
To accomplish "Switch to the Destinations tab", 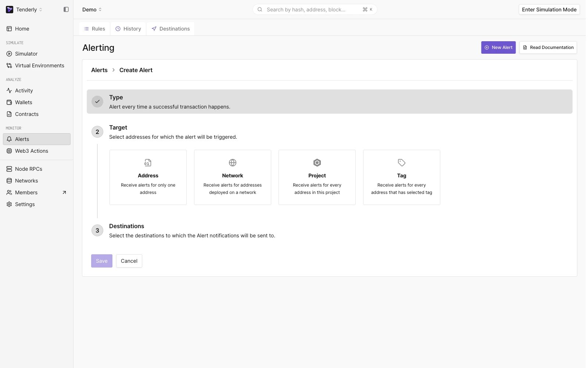I will point(171,29).
